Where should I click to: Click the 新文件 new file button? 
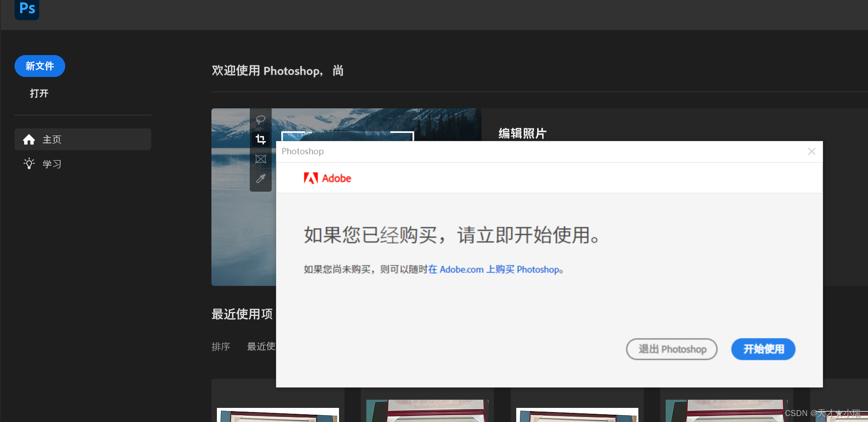point(40,66)
